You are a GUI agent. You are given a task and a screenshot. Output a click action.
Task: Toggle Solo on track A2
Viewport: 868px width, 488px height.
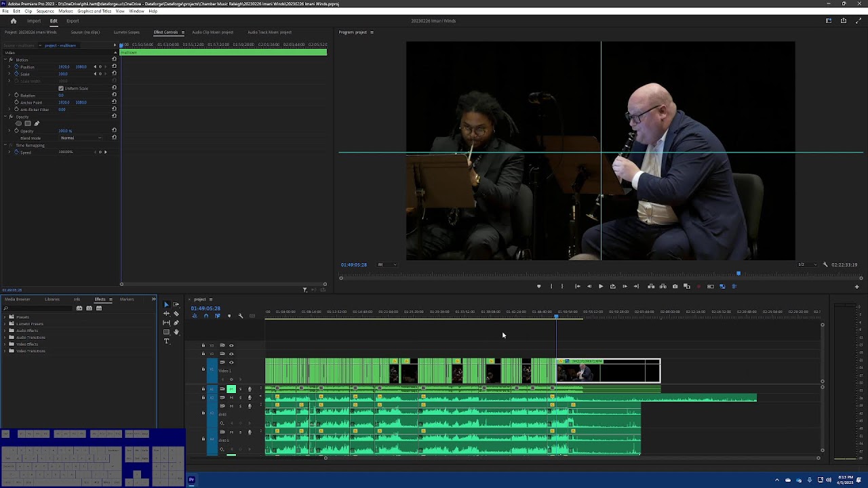click(240, 398)
